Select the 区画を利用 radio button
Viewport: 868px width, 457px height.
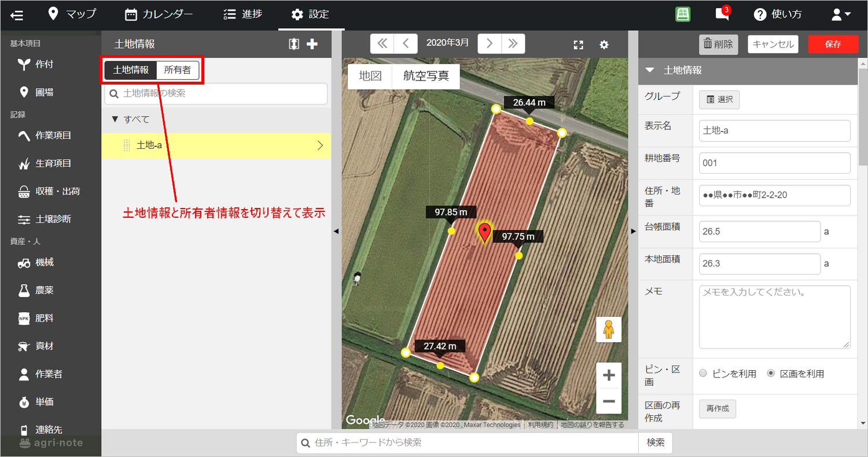pyautogui.click(x=771, y=374)
